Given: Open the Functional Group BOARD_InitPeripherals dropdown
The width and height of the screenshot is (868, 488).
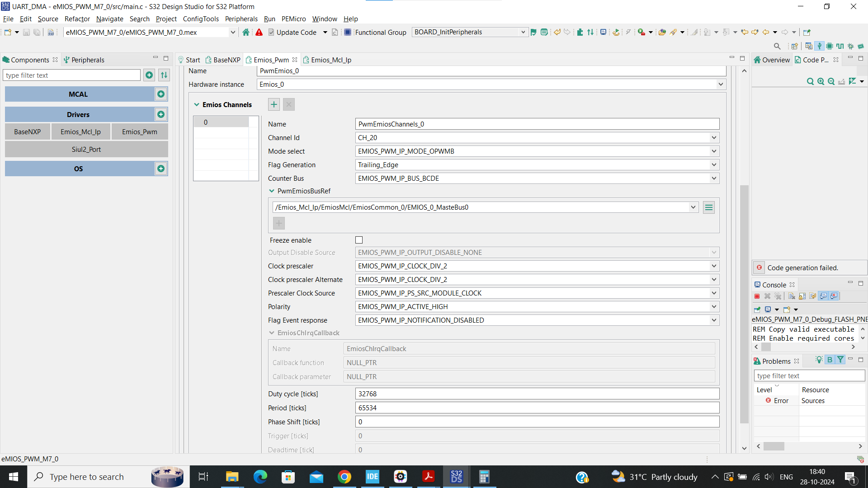Looking at the screenshot, I should [523, 32].
